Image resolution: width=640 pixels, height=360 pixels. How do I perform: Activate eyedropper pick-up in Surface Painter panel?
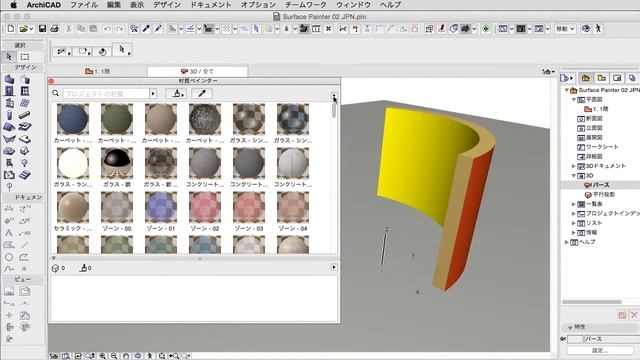(x=202, y=93)
